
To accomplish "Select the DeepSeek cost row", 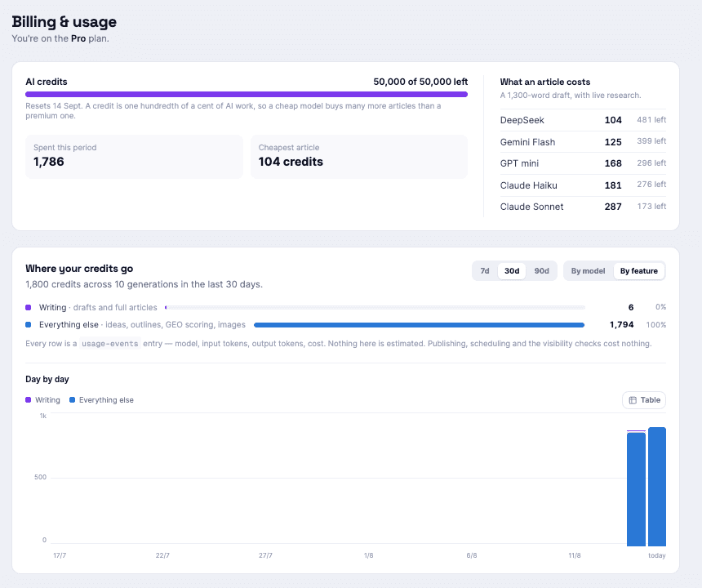I will tap(583, 120).
